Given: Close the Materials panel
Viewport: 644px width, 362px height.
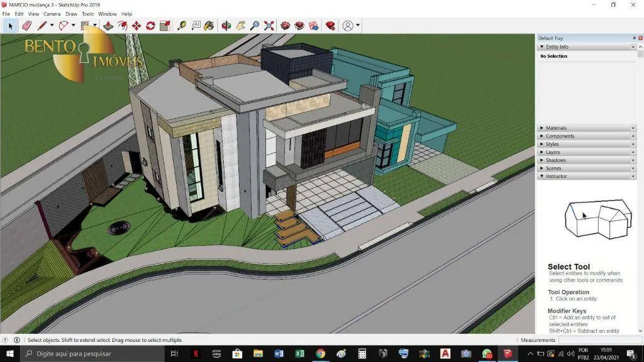Looking at the screenshot, I should click(633, 128).
